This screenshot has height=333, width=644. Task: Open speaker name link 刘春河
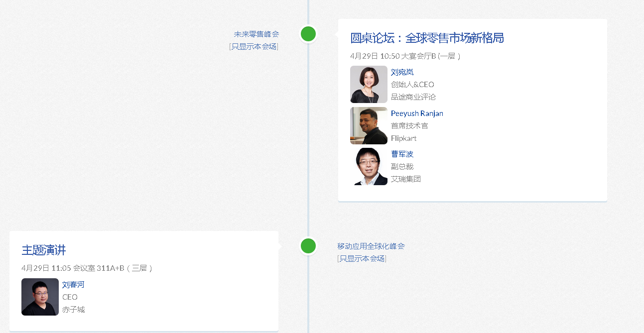pos(73,285)
